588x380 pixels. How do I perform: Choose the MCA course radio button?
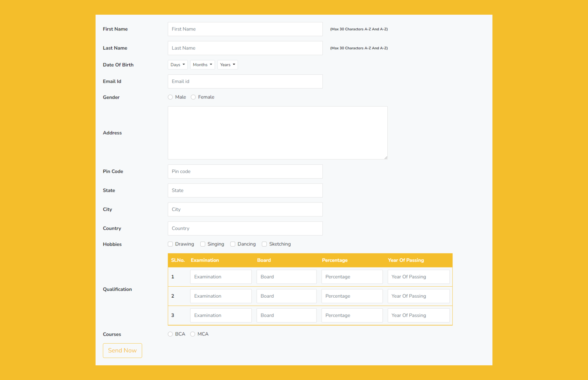[x=193, y=334]
